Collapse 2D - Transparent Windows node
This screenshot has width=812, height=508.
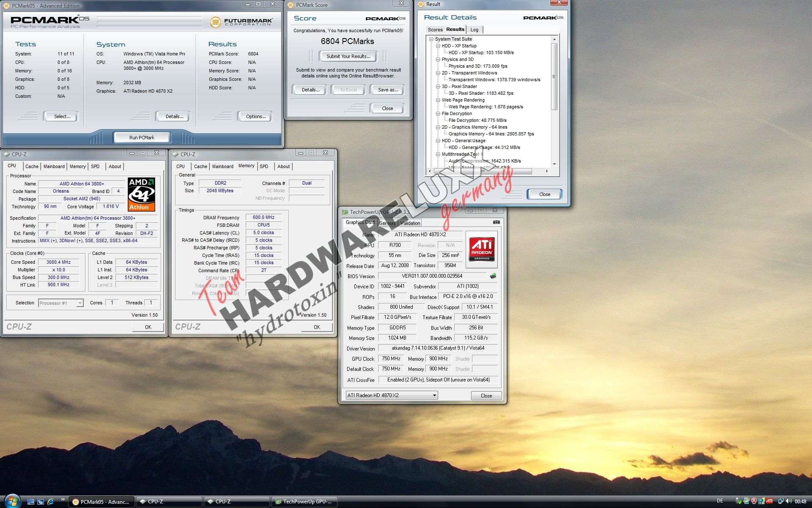point(438,73)
